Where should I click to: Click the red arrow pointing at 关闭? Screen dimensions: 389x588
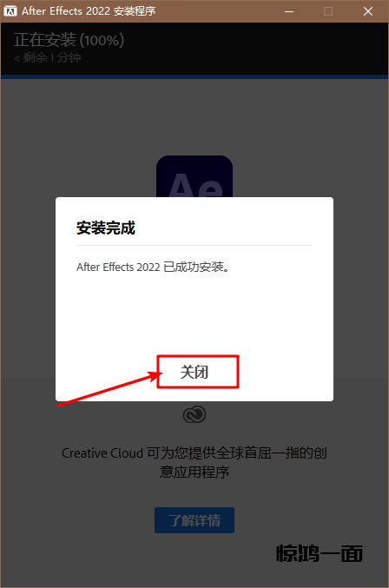click(x=109, y=388)
